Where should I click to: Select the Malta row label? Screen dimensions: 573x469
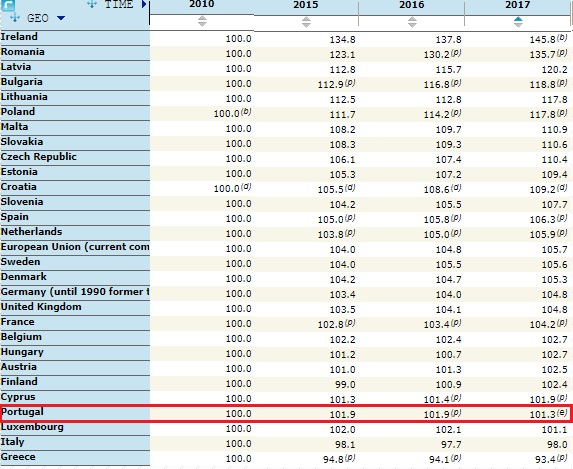[14, 126]
